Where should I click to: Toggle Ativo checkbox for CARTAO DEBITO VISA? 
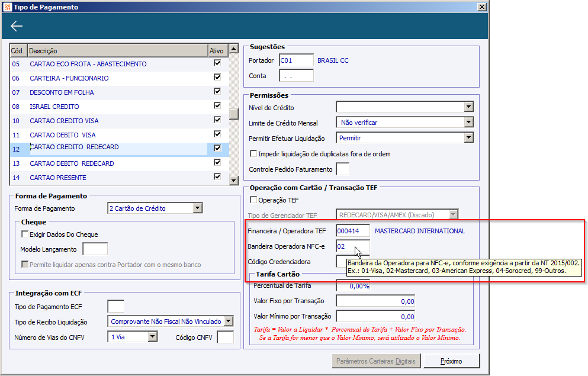coord(217,134)
